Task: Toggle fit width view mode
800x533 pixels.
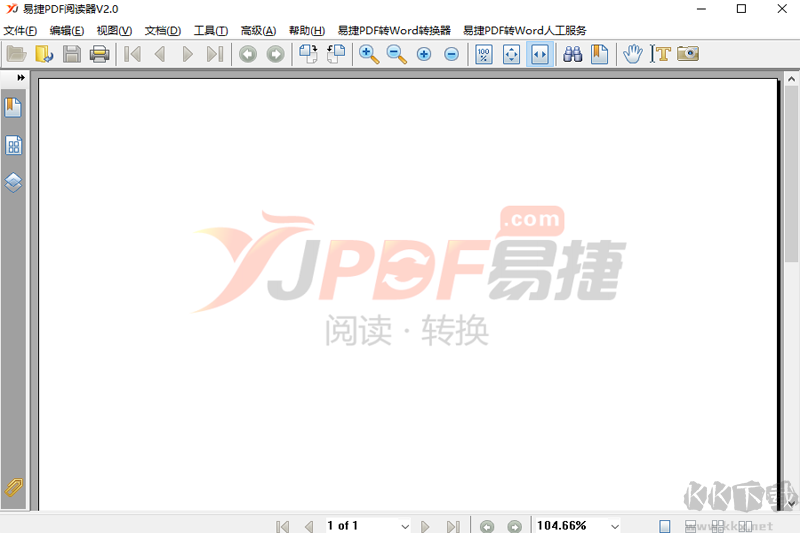Action: (x=540, y=54)
